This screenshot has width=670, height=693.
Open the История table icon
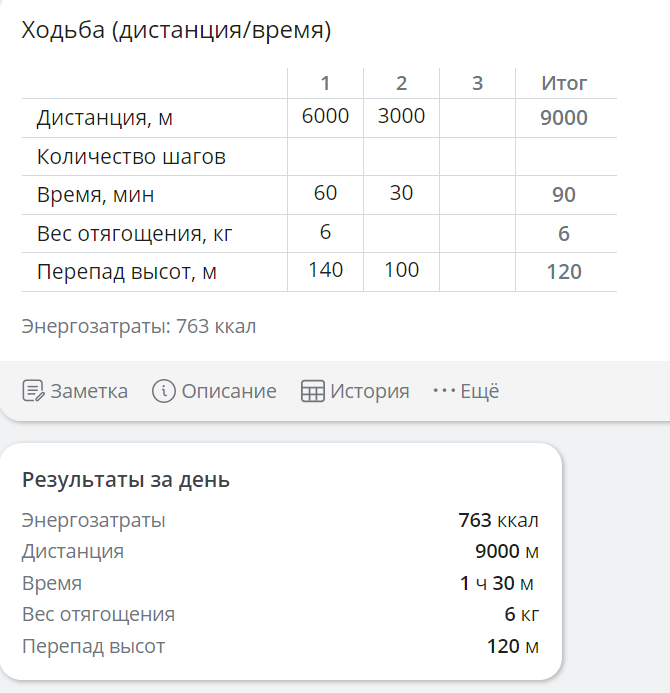[312, 391]
